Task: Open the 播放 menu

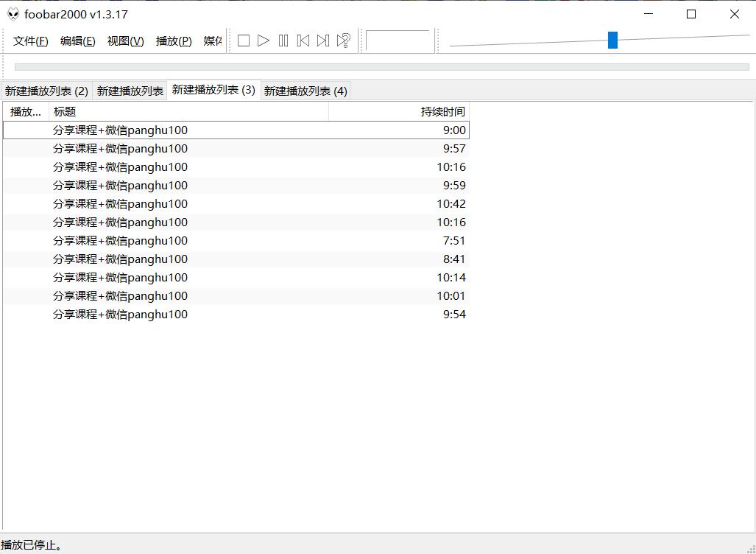Action: [172, 41]
